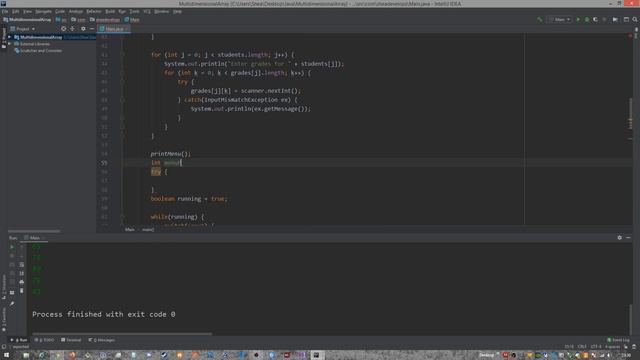Expand MultidimensionalArray project node

click(9, 37)
